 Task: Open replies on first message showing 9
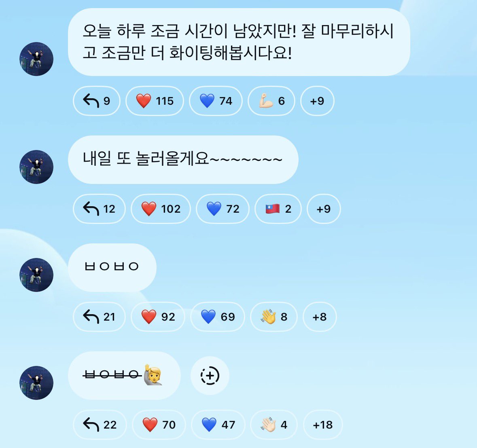click(96, 101)
